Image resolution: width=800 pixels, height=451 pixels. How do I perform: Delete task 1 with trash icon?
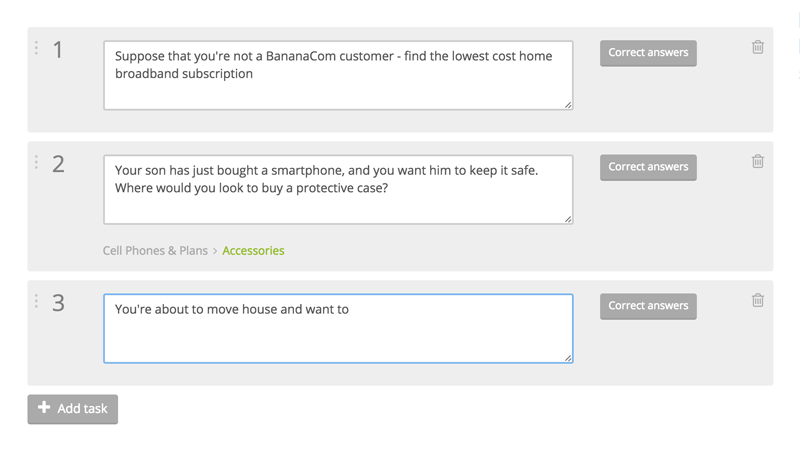pyautogui.click(x=758, y=47)
